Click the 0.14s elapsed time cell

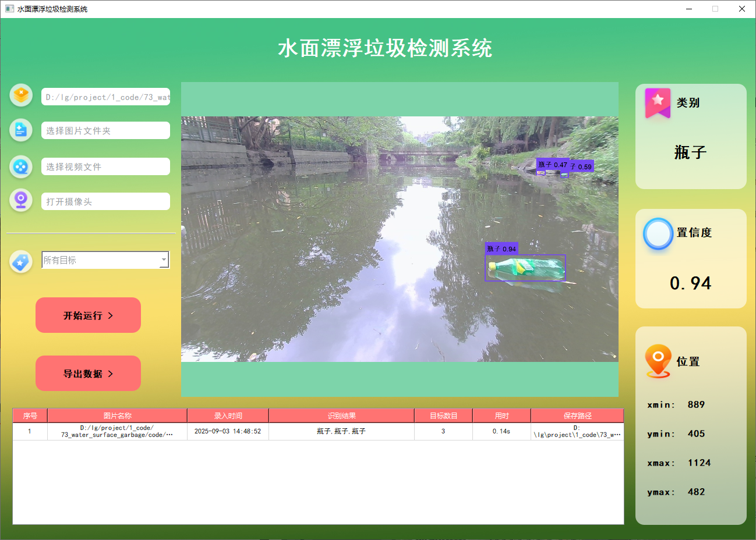[x=501, y=431]
